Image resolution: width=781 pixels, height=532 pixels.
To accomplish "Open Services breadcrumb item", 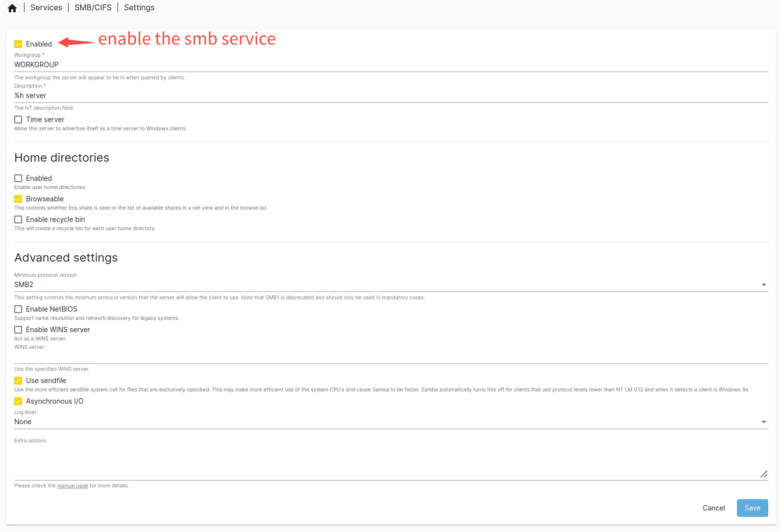I will click(46, 8).
